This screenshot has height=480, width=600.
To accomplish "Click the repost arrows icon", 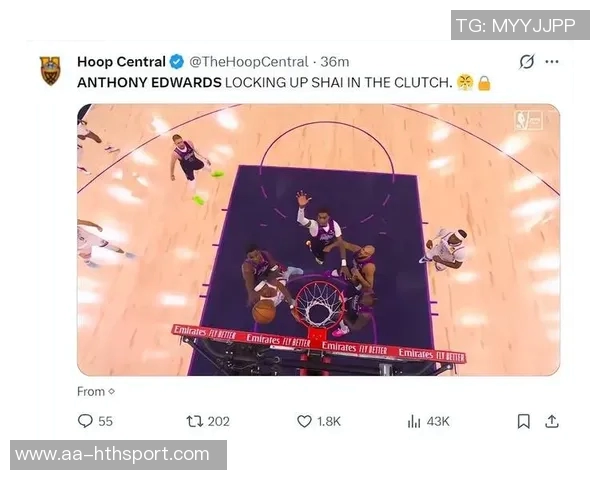I will pyautogui.click(x=194, y=421).
